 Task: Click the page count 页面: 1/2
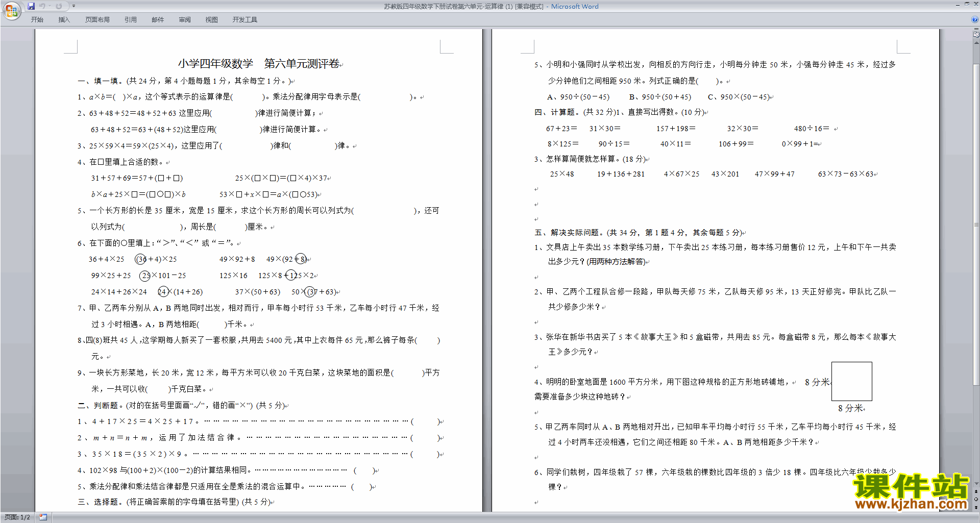(x=17, y=517)
